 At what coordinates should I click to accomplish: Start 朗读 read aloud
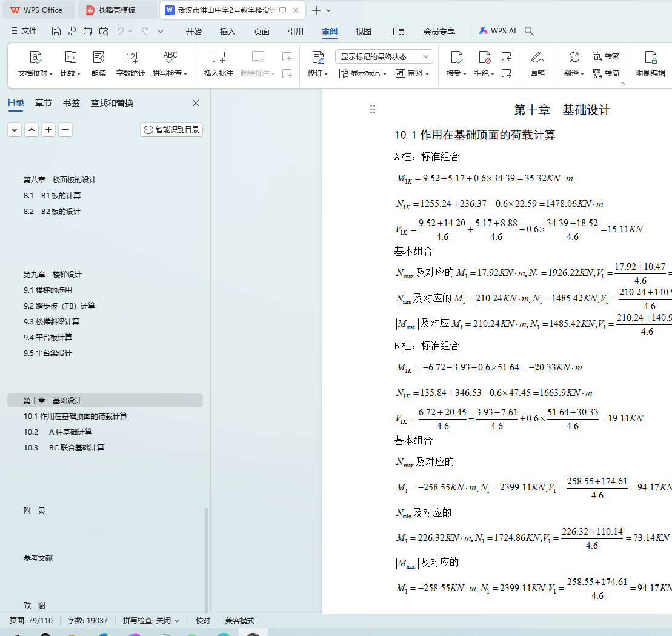coord(99,64)
